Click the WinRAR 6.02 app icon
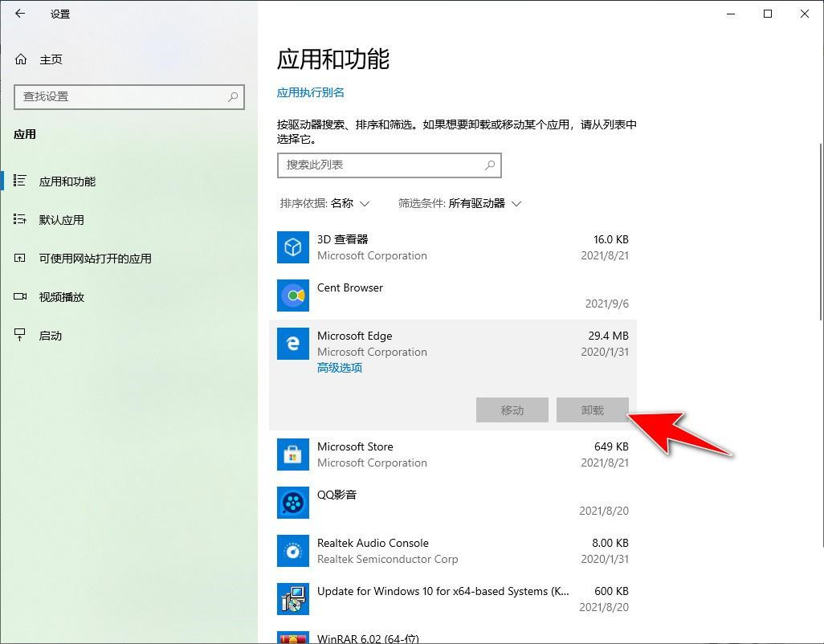 point(292,638)
